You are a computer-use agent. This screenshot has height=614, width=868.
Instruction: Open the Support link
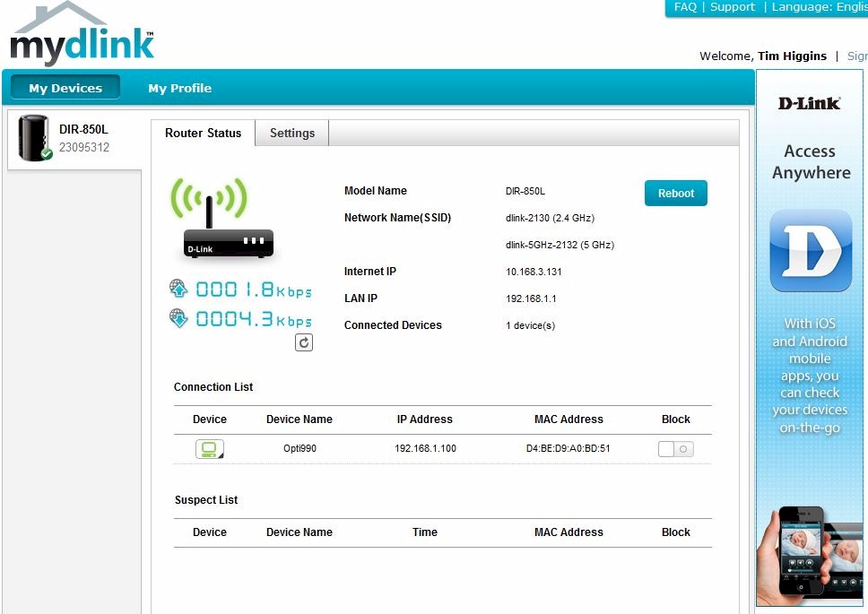pyautogui.click(x=733, y=7)
